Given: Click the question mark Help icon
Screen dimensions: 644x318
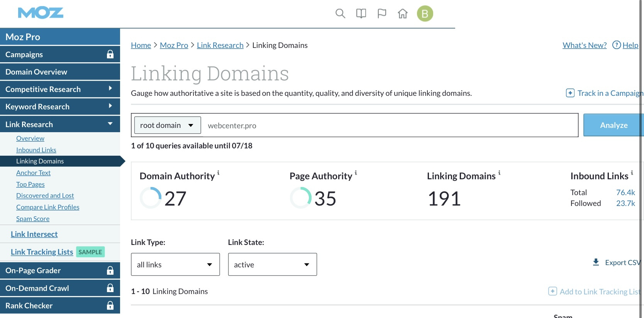Looking at the screenshot, I should (x=617, y=45).
